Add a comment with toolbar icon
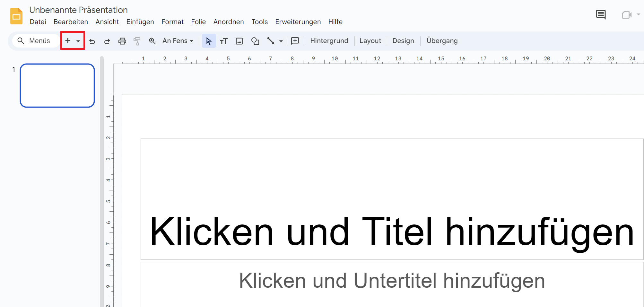 295,41
